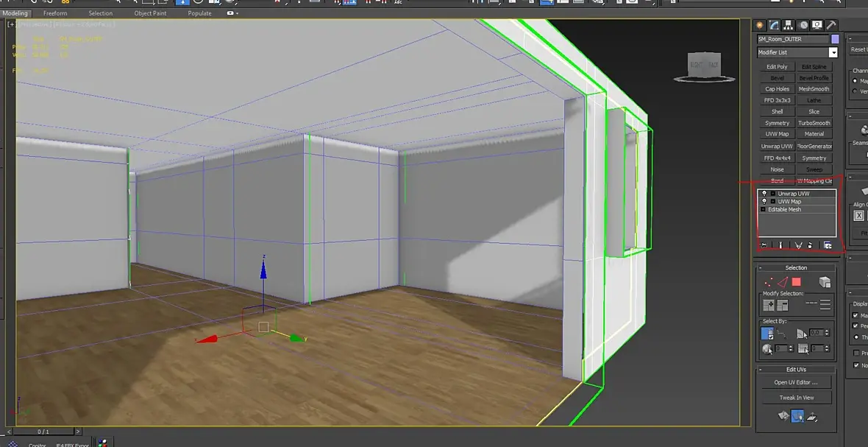
Task: Open the Modifier List dropdown
Action: click(x=833, y=52)
